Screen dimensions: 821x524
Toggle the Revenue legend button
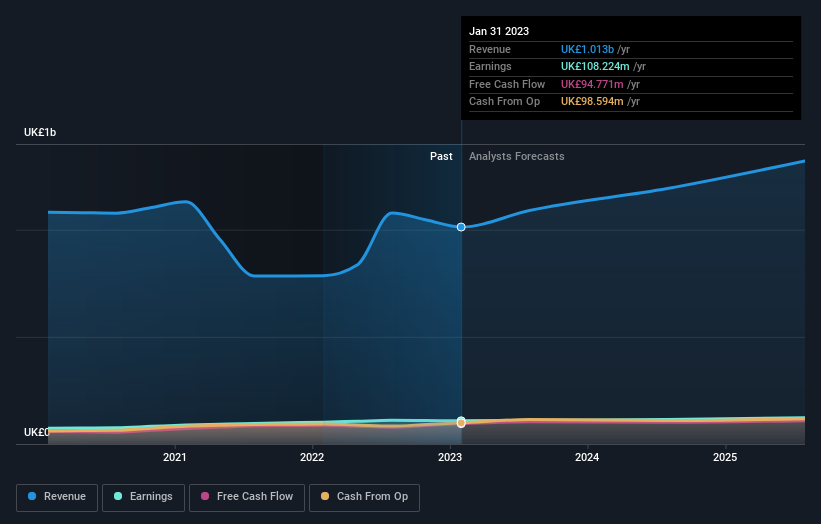[57, 497]
